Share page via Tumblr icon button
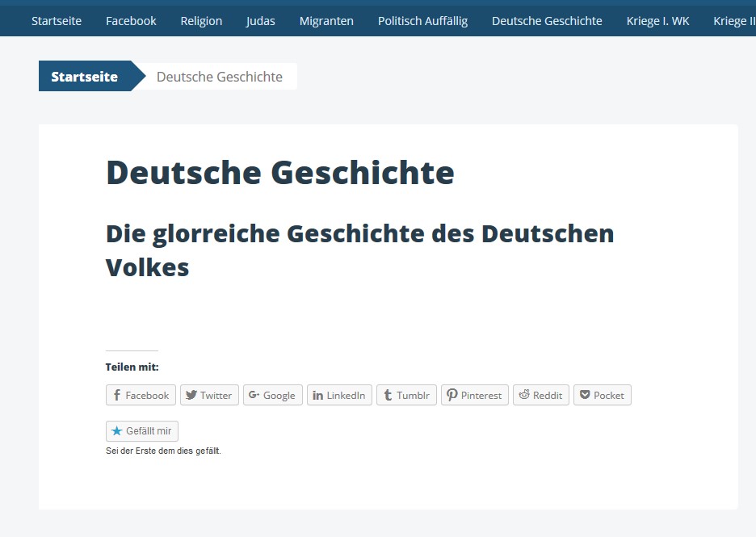The height and width of the screenshot is (537, 756). point(406,395)
